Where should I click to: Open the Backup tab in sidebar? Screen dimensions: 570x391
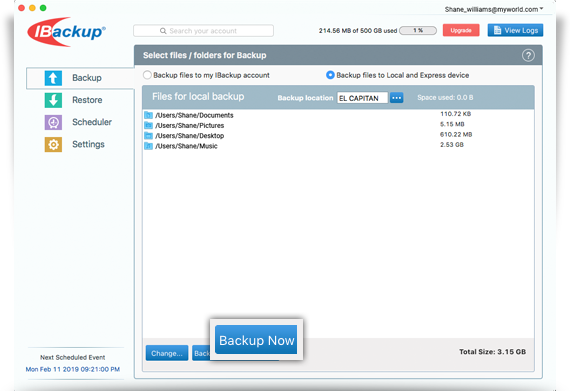[81, 78]
